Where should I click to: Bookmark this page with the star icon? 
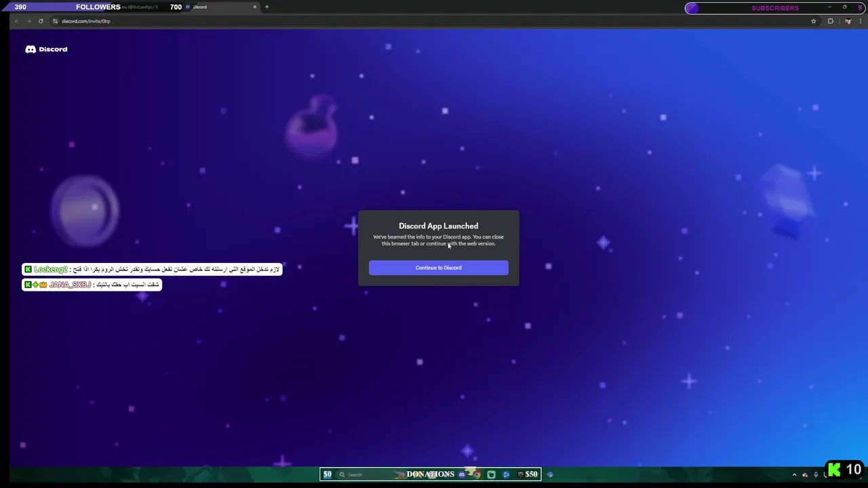tap(813, 21)
